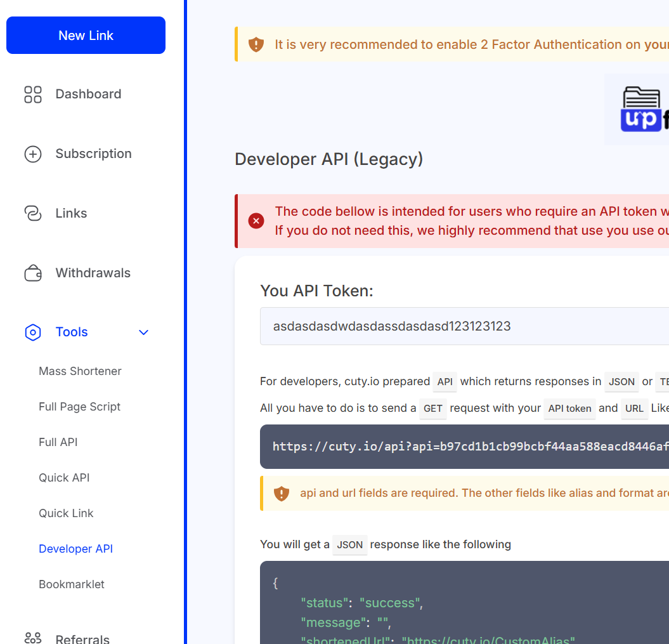The image size is (669, 644).
Task: Open Quick API page
Action: (x=64, y=478)
